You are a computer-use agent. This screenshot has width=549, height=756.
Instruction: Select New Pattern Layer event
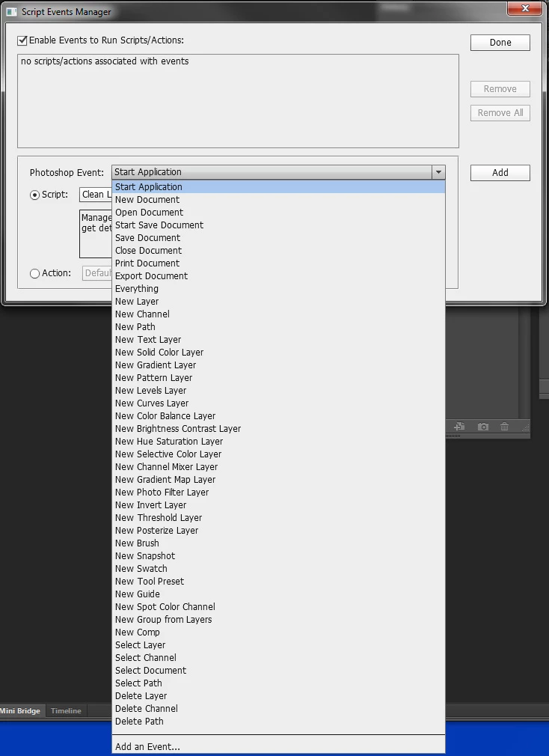(278, 377)
